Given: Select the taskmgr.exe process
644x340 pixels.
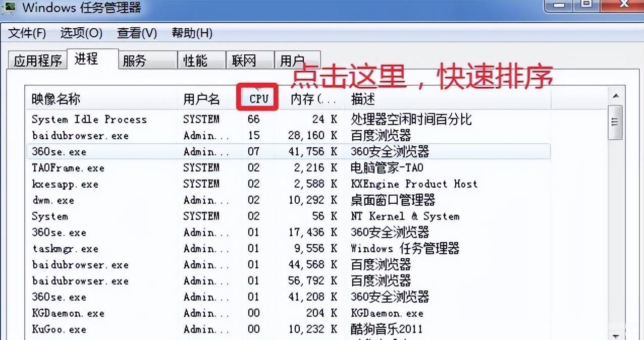Looking at the screenshot, I should [288, 249].
